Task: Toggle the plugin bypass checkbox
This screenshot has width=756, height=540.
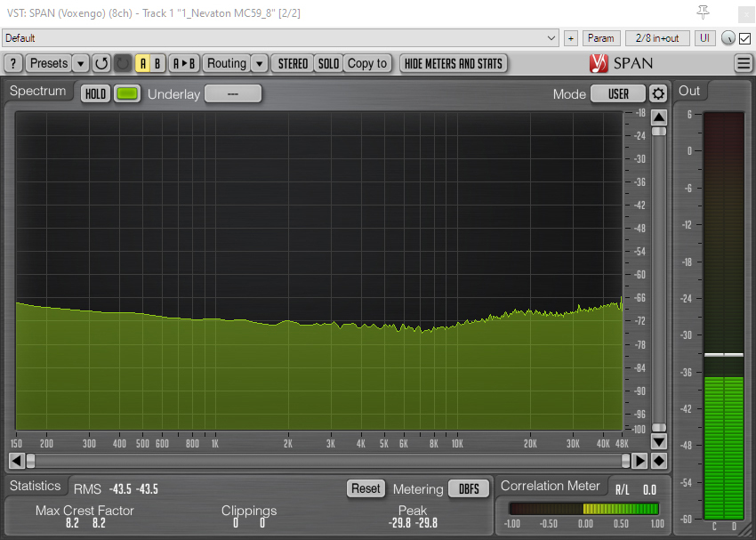Action: [744, 38]
